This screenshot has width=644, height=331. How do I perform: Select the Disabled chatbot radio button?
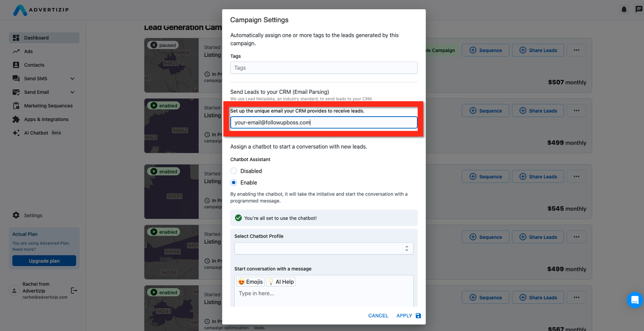(x=234, y=171)
